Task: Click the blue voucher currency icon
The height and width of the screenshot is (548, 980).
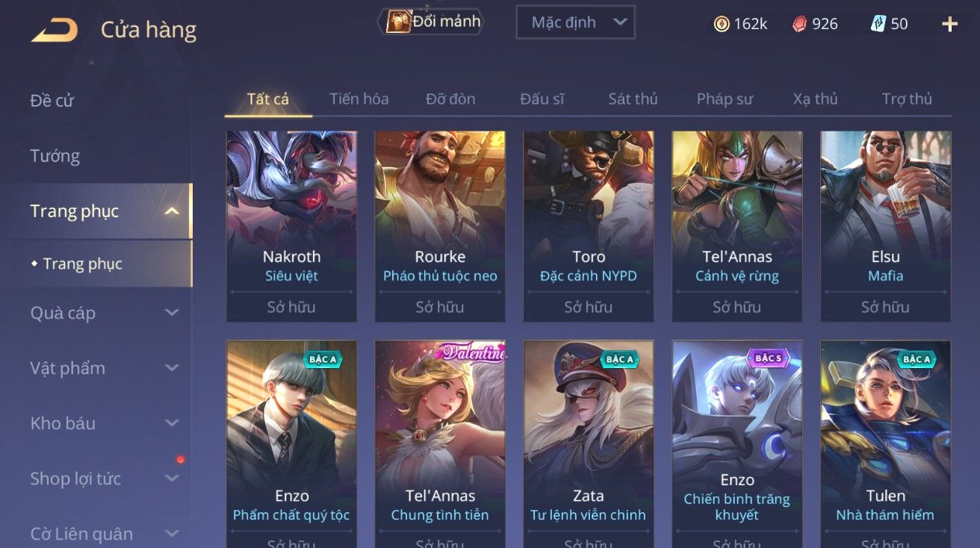Action: pyautogui.click(x=878, y=24)
